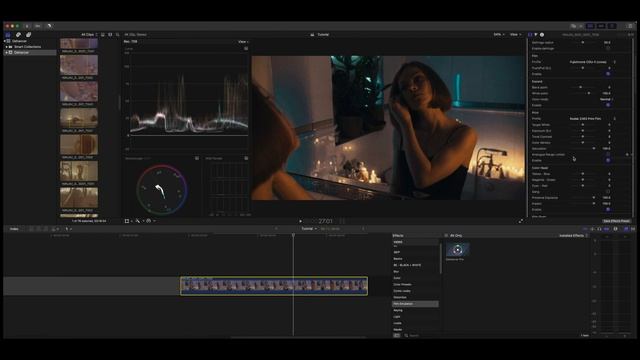Toggle the Effects browser icon
This screenshot has width=640, height=360.
point(625,229)
